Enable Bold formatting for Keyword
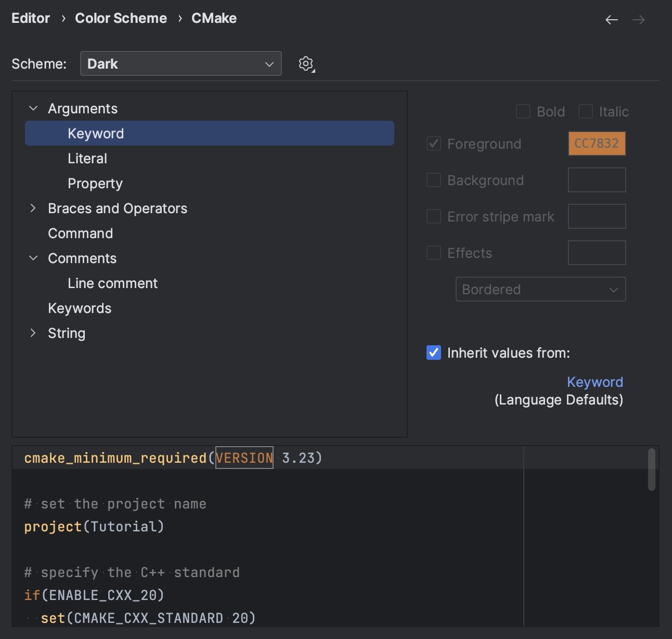The image size is (672, 639). (523, 111)
